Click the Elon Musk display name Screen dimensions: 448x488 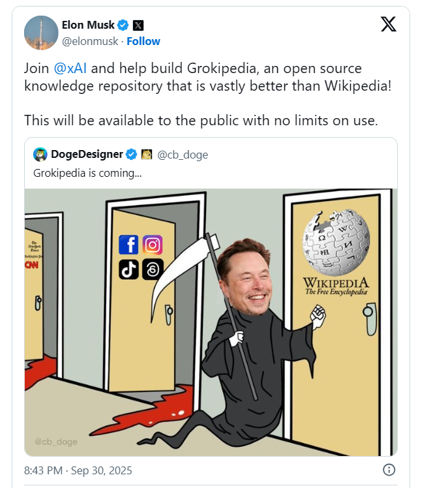(x=88, y=25)
